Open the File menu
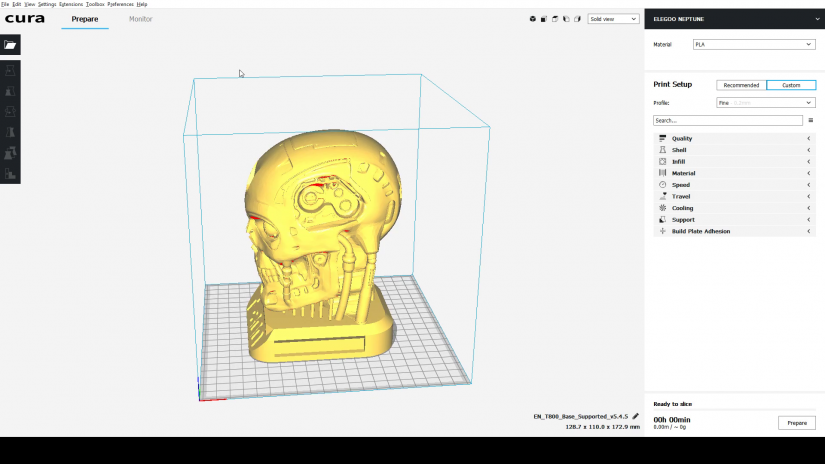825x464 pixels. click(5, 4)
